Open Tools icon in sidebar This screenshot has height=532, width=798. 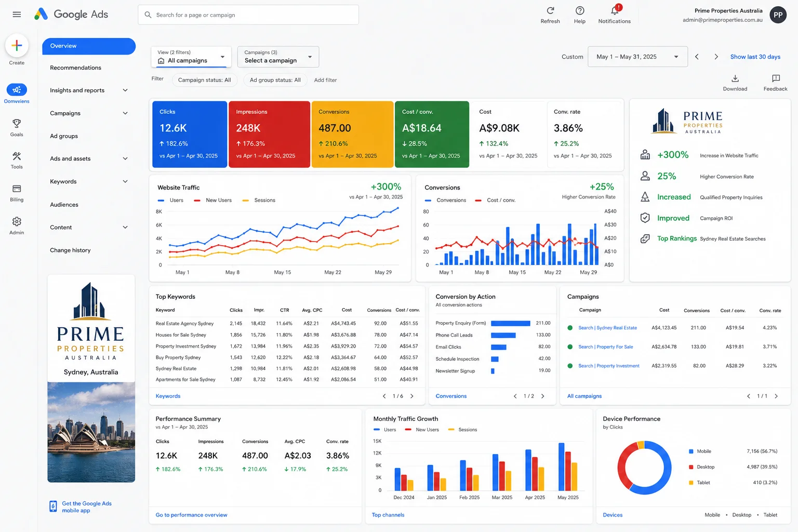point(17,156)
